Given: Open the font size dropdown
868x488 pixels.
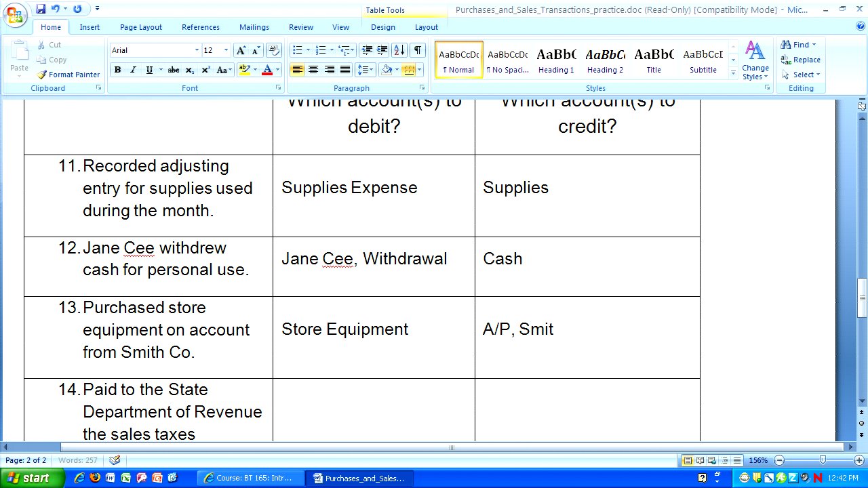Looking at the screenshot, I should (226, 50).
